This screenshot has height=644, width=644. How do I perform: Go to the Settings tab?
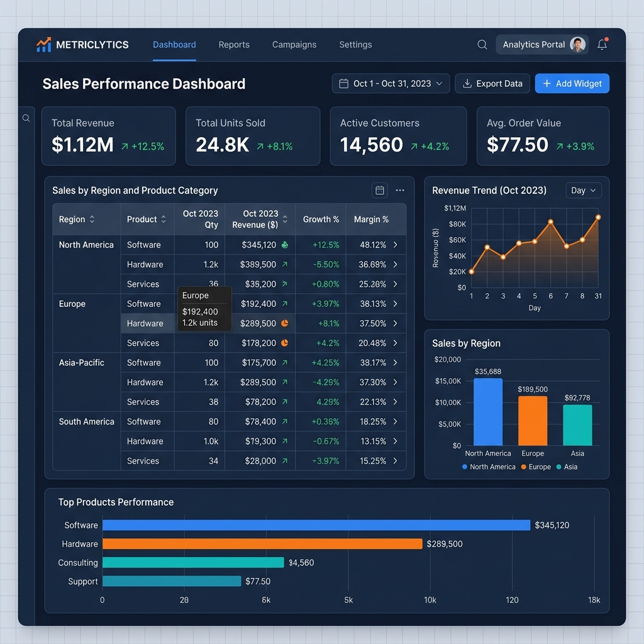[x=355, y=45]
